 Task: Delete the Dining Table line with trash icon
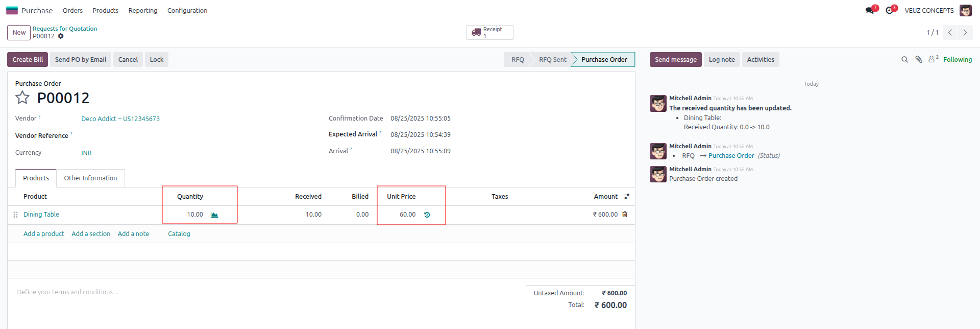coord(625,215)
